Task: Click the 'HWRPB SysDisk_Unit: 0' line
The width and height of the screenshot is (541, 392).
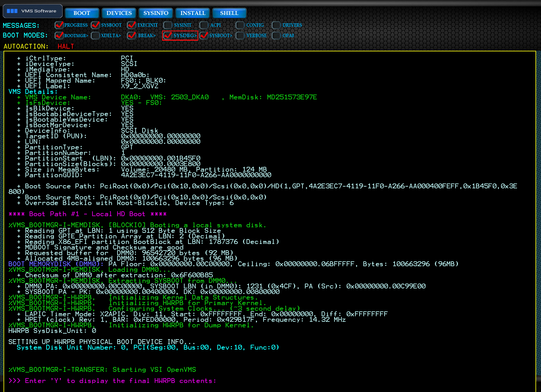Action: pos(52,331)
